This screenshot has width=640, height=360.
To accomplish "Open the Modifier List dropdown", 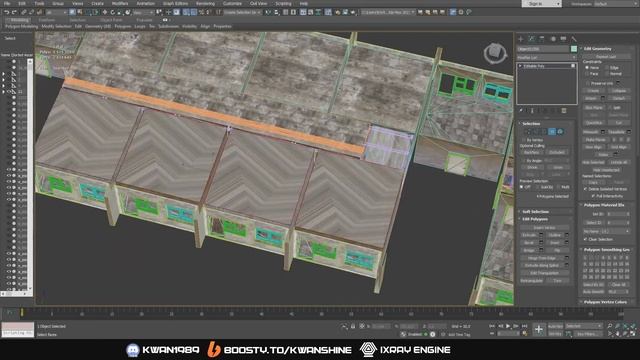I will (546, 58).
